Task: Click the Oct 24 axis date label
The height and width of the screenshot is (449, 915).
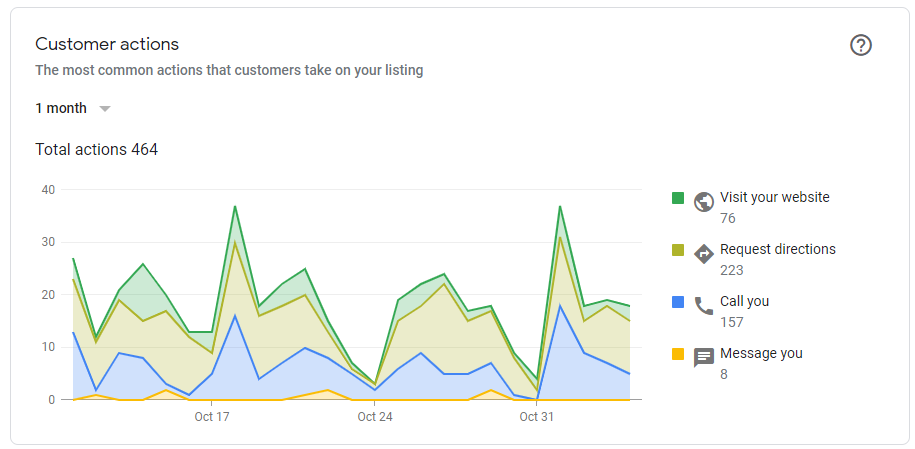Action: click(x=375, y=417)
